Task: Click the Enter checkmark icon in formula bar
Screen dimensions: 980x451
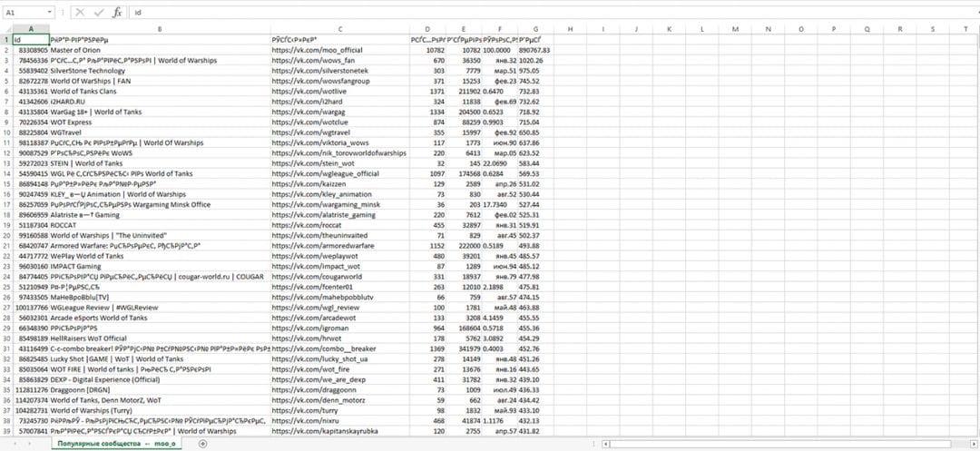Action: click(98, 13)
